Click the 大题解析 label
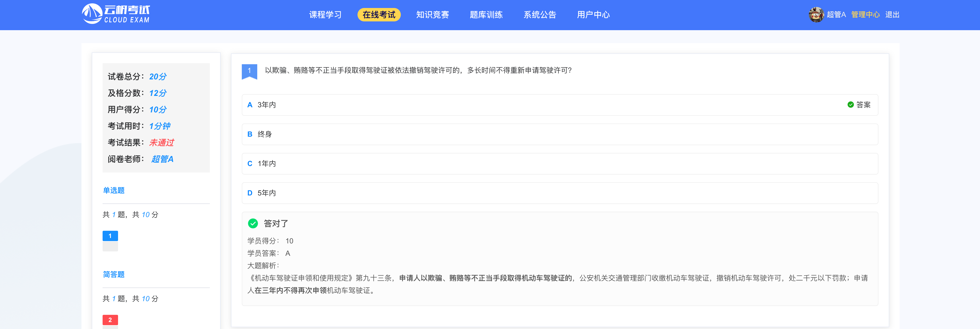 [x=263, y=266]
